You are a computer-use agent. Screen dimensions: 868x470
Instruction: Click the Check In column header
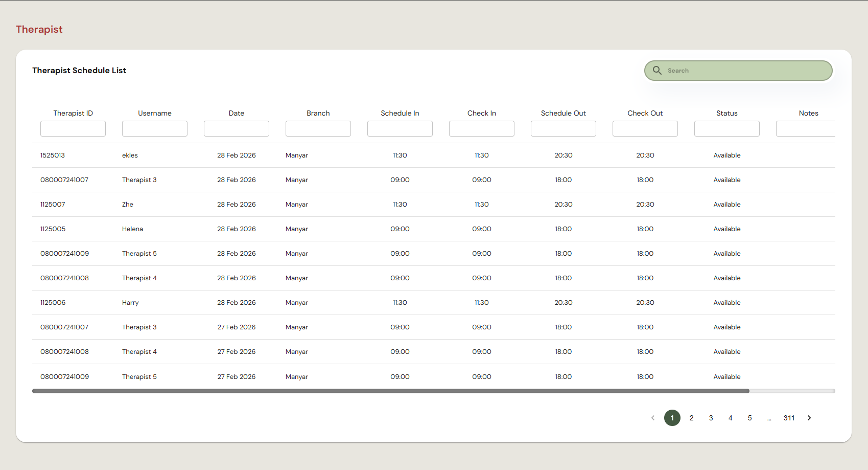482,113
